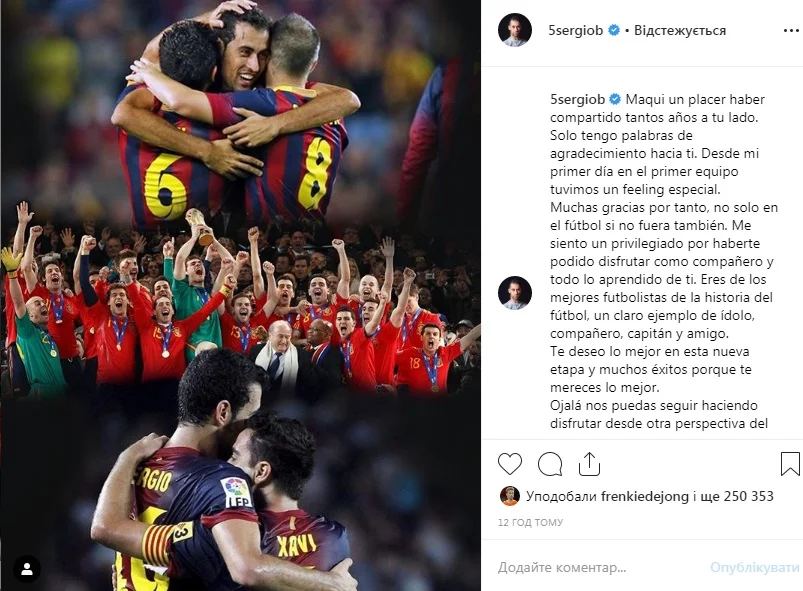Click the frenkiedejong liker avatar

pos(510,496)
